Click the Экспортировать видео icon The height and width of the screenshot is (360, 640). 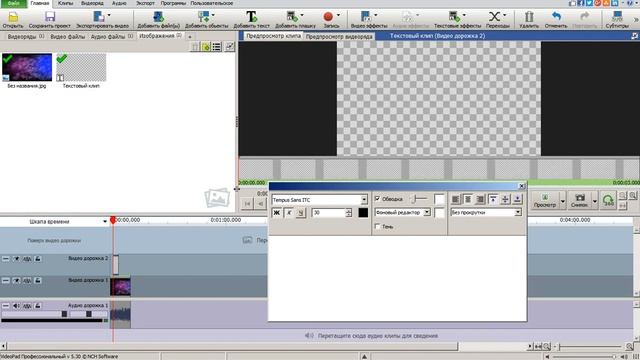[x=99, y=17]
